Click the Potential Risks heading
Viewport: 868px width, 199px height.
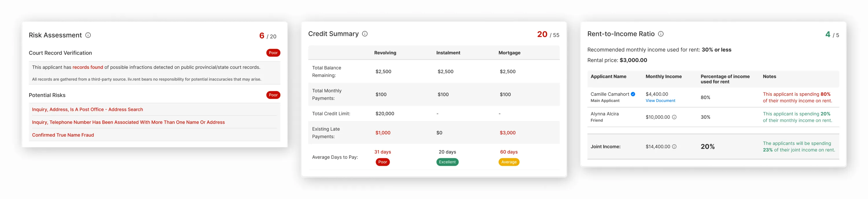point(47,95)
